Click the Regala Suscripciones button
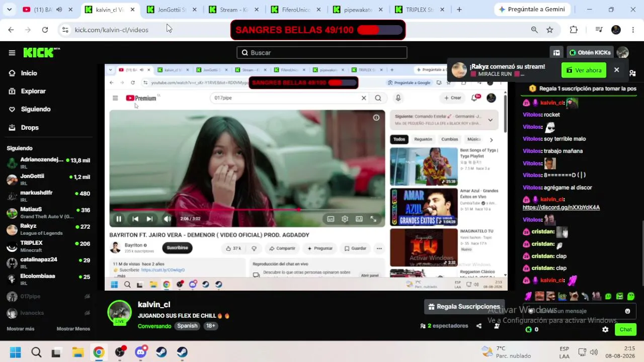Screen dimensions: 644x362 (464, 307)
